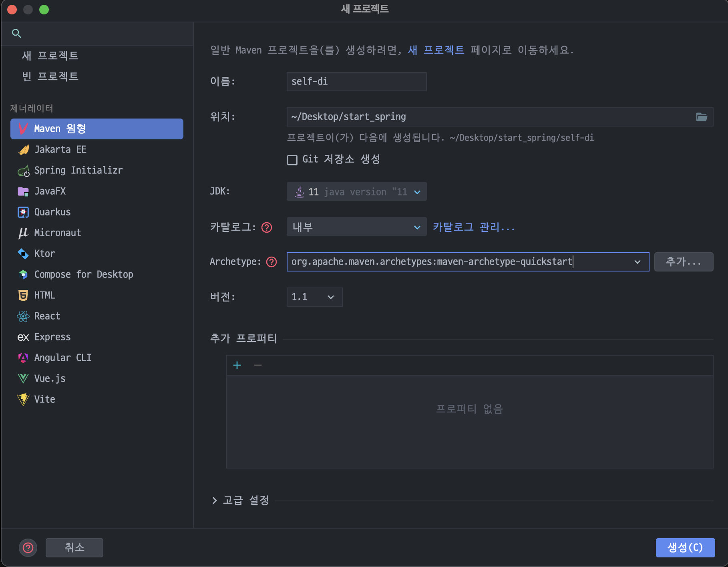Click the Quarkus logo icon
Image resolution: width=728 pixels, height=567 pixels.
(23, 212)
